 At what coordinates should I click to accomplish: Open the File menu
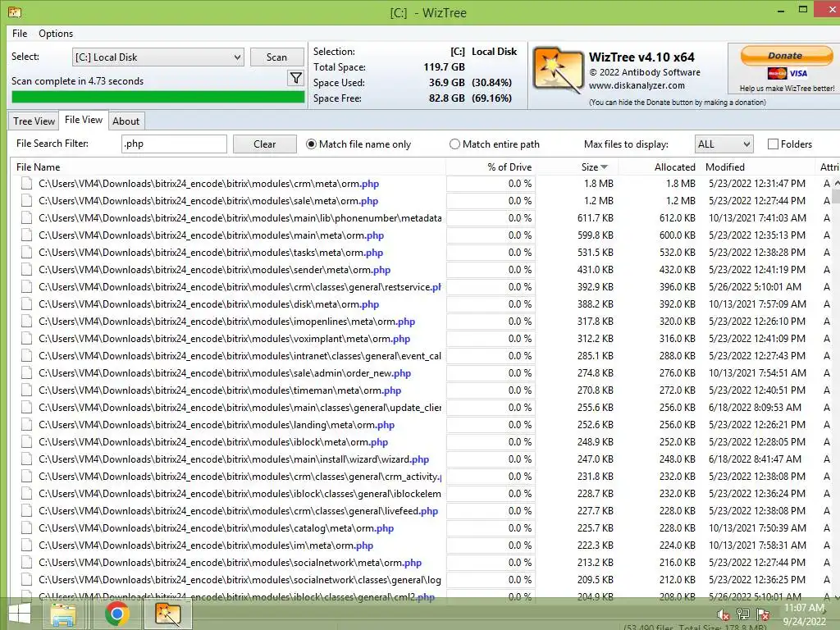coord(20,33)
